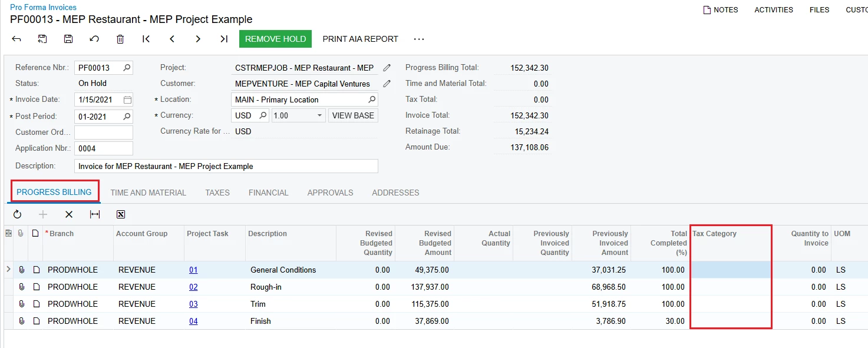868x348 pixels.
Task: Open the Approvals tab
Action: pyautogui.click(x=331, y=193)
